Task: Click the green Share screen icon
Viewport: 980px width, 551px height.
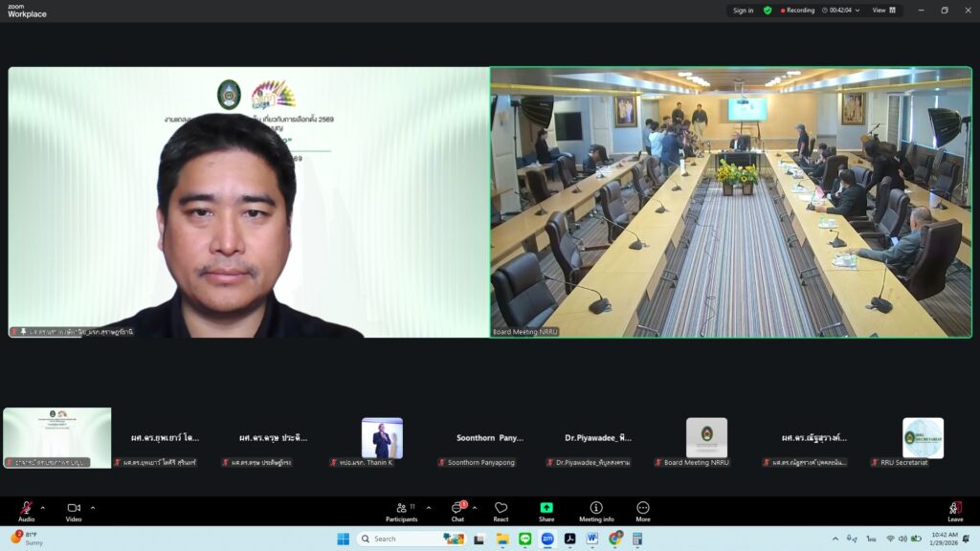Action: 546,508
